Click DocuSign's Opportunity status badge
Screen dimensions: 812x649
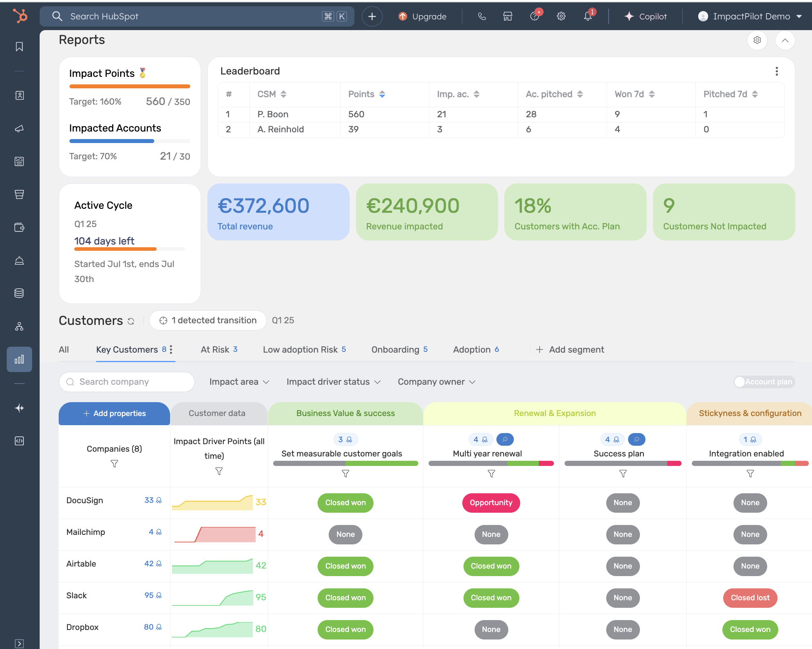[x=491, y=503]
